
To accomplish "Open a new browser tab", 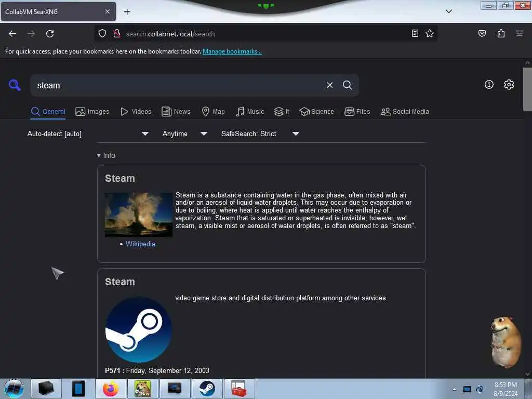I will pyautogui.click(x=127, y=12).
